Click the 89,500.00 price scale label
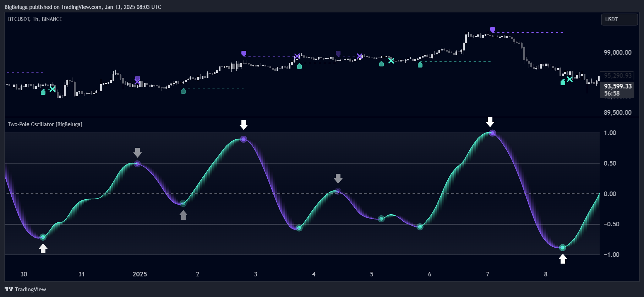The height and width of the screenshot is (297, 644). pos(618,113)
